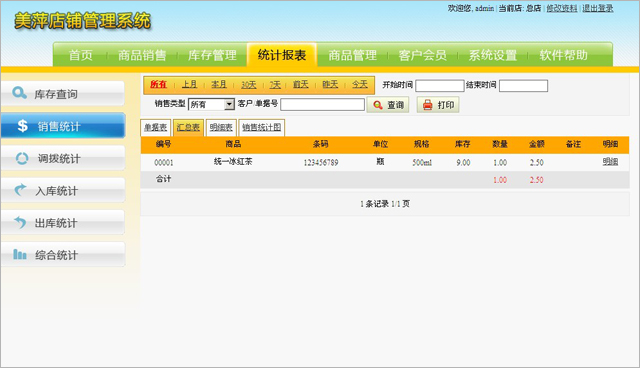Screen dimensions: 640x368
Task: Click the 商品 column header
Action: tap(233, 144)
